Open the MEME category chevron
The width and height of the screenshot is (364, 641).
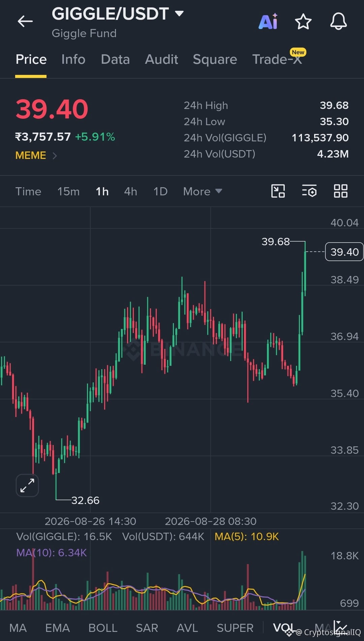[55, 156]
